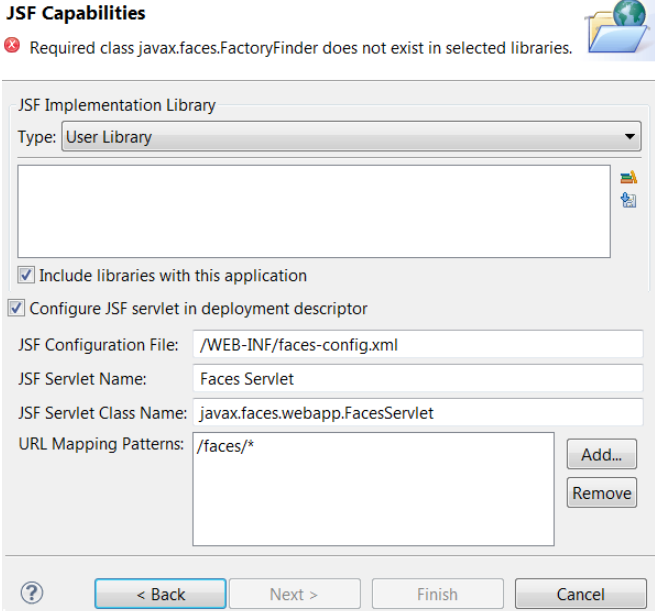Click the red error icon in the header
655x611 pixels.
click(12, 46)
